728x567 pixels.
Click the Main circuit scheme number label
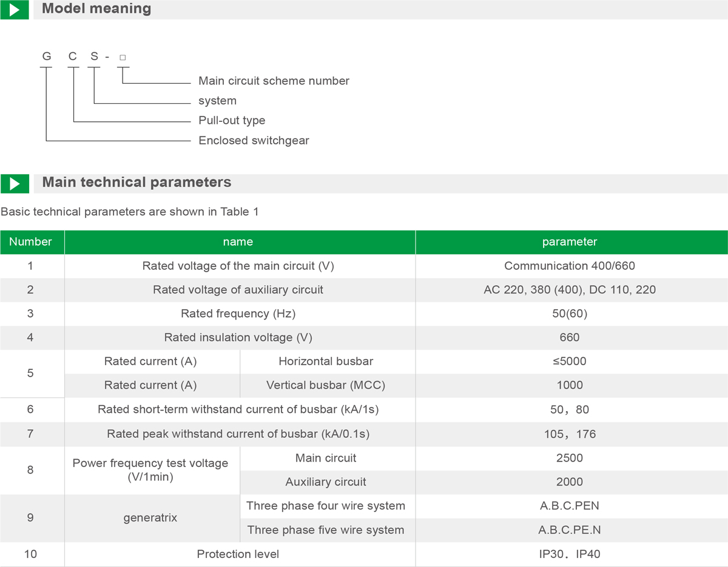pyautogui.click(x=274, y=81)
